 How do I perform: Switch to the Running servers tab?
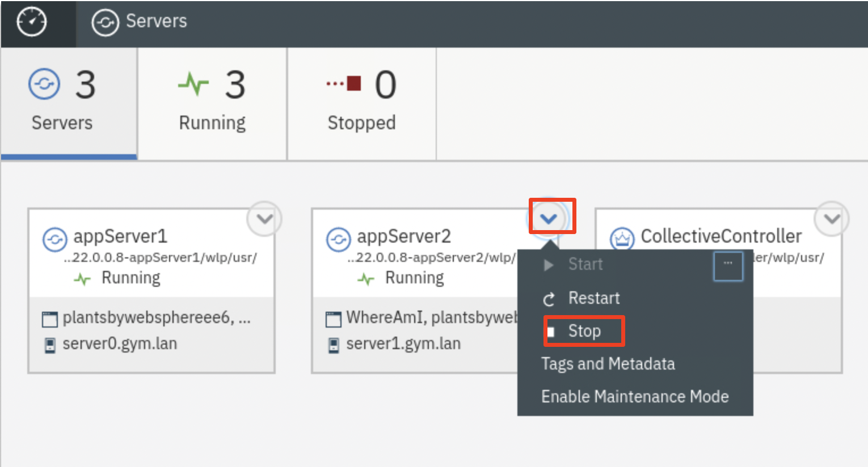[x=212, y=102]
